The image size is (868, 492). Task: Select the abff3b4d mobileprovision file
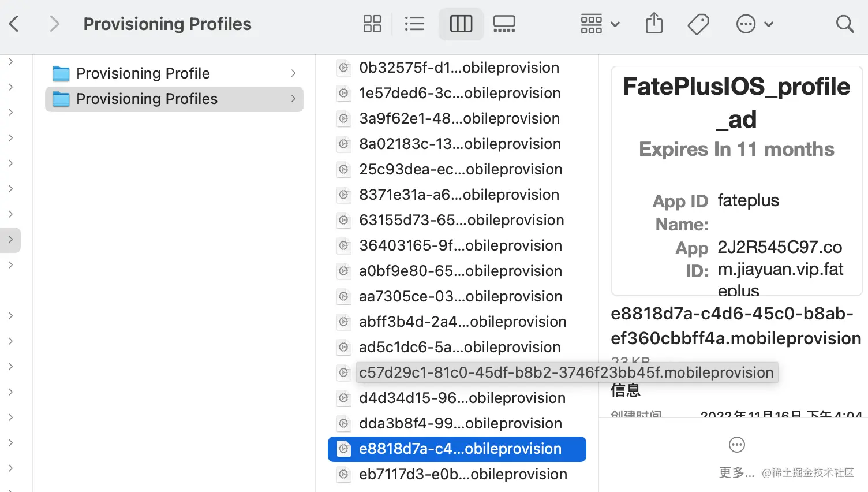(x=462, y=322)
